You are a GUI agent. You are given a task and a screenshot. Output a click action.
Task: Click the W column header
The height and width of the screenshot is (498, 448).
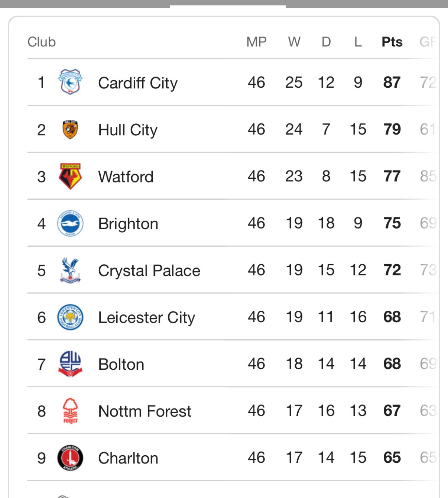(294, 42)
